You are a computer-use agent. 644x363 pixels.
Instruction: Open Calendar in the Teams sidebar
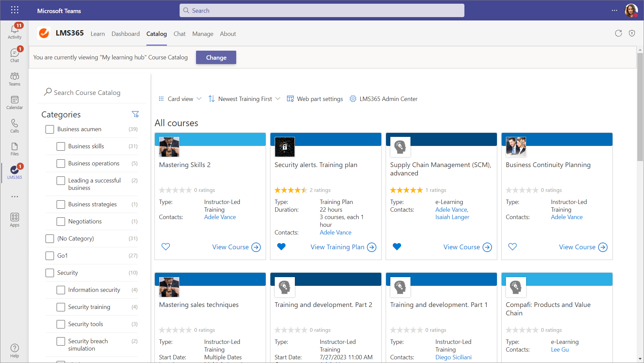coord(14,102)
